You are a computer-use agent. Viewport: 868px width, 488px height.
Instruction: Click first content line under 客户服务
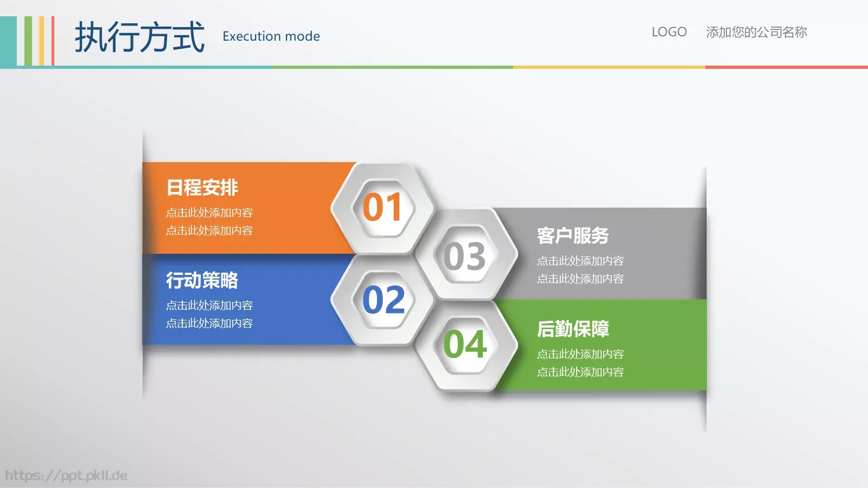[x=580, y=261]
